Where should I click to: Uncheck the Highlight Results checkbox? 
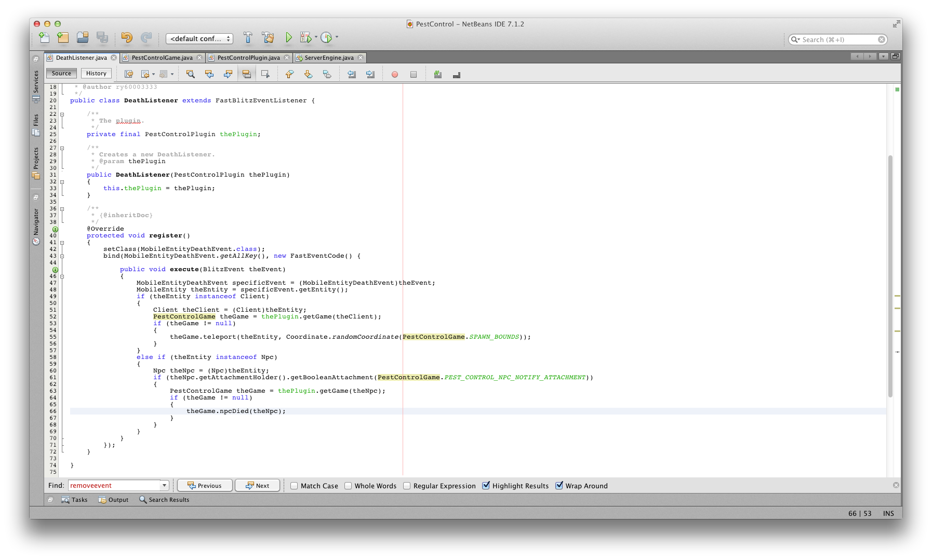486,486
